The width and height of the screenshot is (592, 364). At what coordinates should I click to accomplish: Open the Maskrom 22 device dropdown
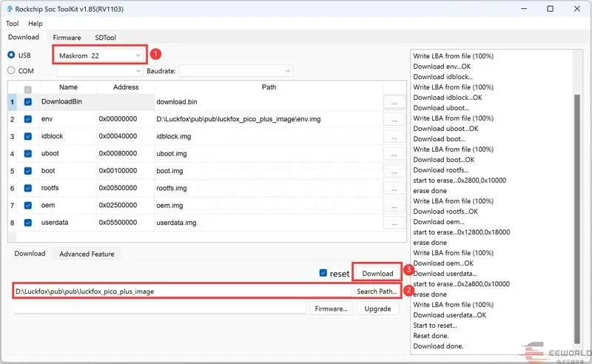[100, 56]
